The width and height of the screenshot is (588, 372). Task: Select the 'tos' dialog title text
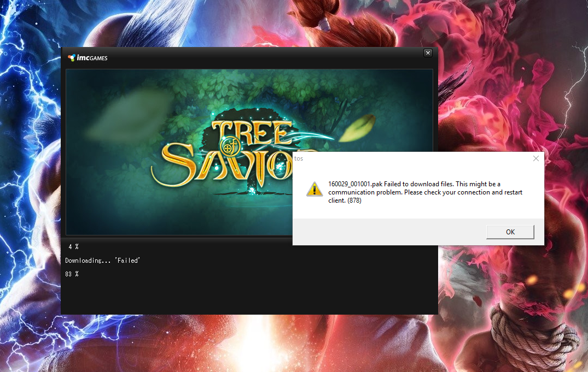pyautogui.click(x=299, y=158)
